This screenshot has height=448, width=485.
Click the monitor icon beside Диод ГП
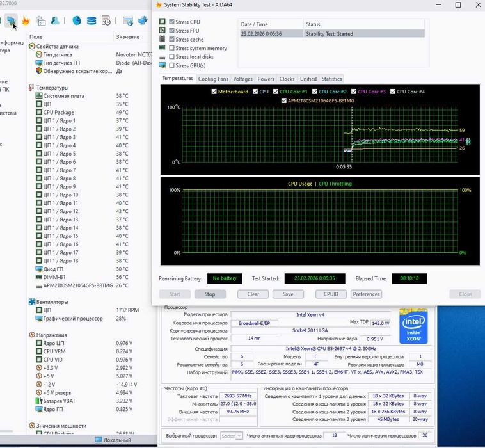[x=39, y=269]
